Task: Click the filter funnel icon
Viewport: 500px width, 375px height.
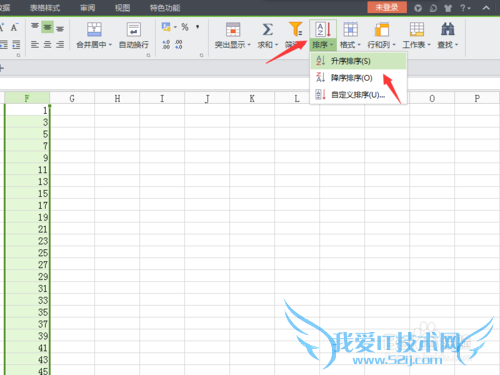Action: [296, 29]
